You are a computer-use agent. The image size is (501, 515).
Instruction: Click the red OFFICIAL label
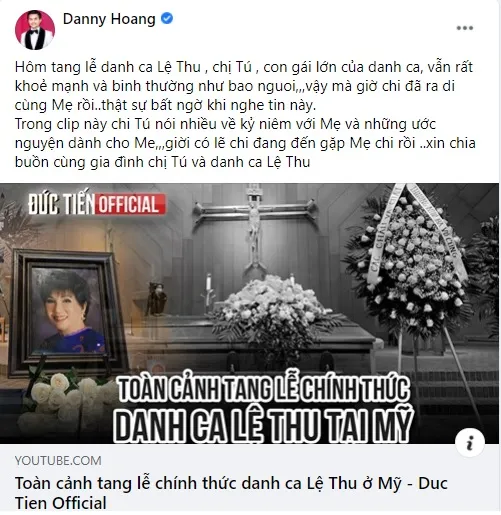click(130, 204)
